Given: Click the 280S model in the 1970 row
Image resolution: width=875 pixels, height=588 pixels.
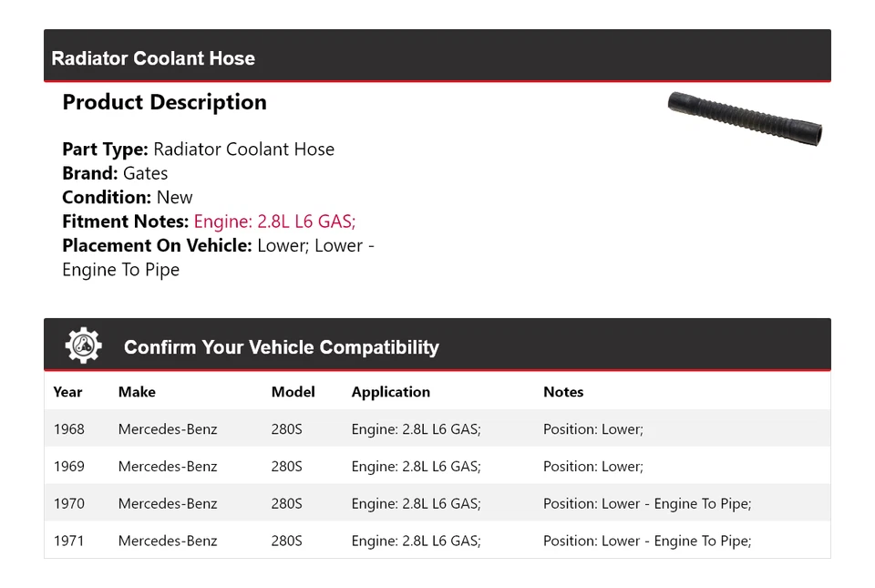Looking at the screenshot, I should point(286,504).
